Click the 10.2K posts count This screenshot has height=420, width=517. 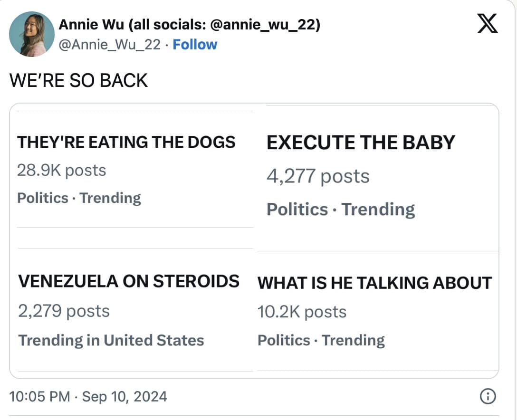tap(302, 312)
